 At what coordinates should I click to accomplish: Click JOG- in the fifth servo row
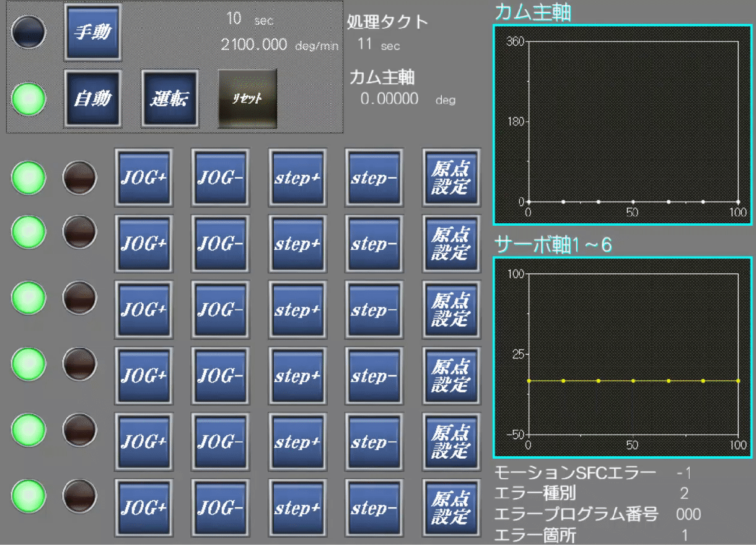pyautogui.click(x=221, y=442)
